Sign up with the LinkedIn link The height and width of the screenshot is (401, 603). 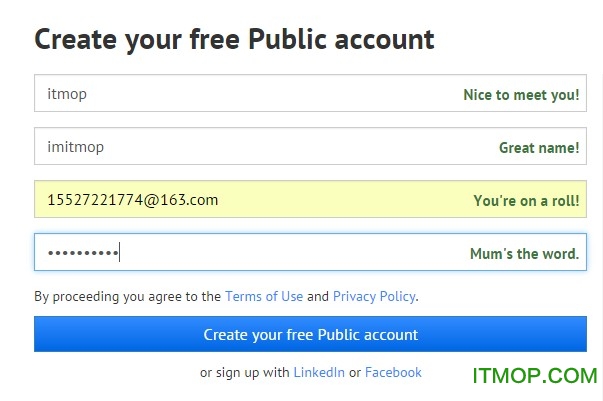coord(319,372)
